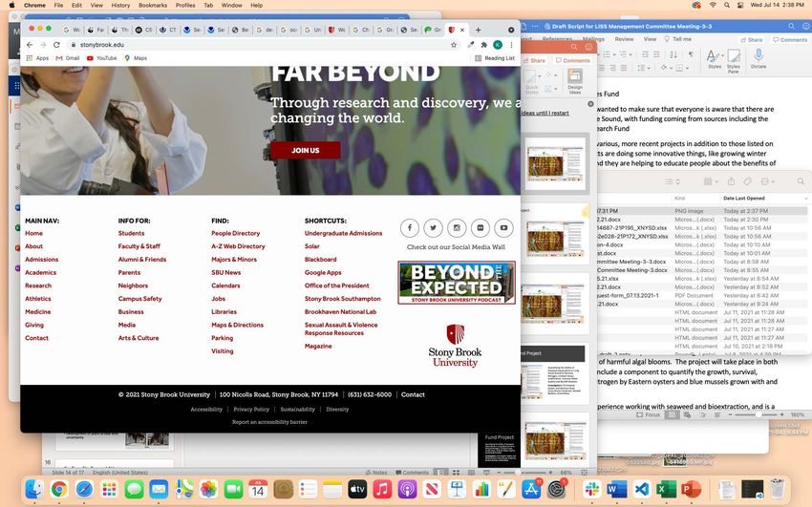Click the JOIN US button
The width and height of the screenshot is (812, 507).
(305, 150)
